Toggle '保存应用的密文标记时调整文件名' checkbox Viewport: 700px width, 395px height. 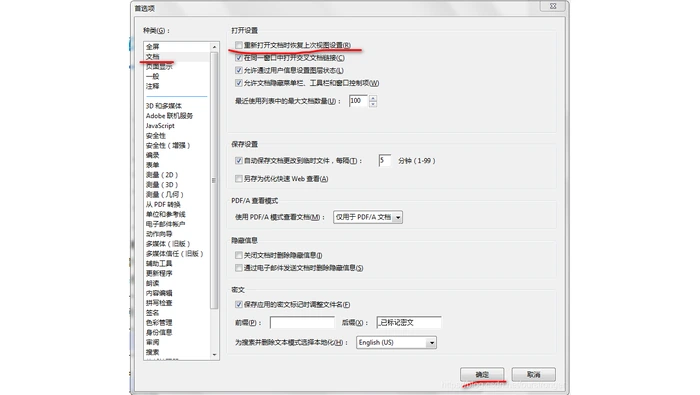[x=239, y=305]
